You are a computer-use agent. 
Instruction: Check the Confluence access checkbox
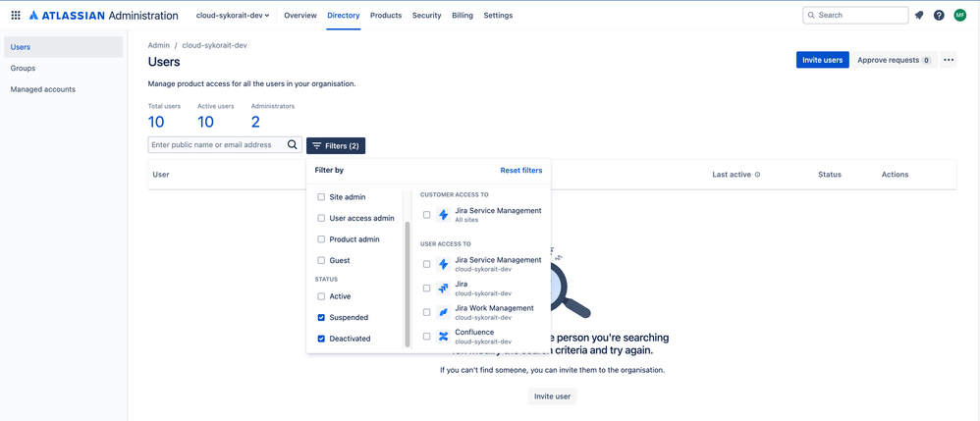click(x=426, y=337)
